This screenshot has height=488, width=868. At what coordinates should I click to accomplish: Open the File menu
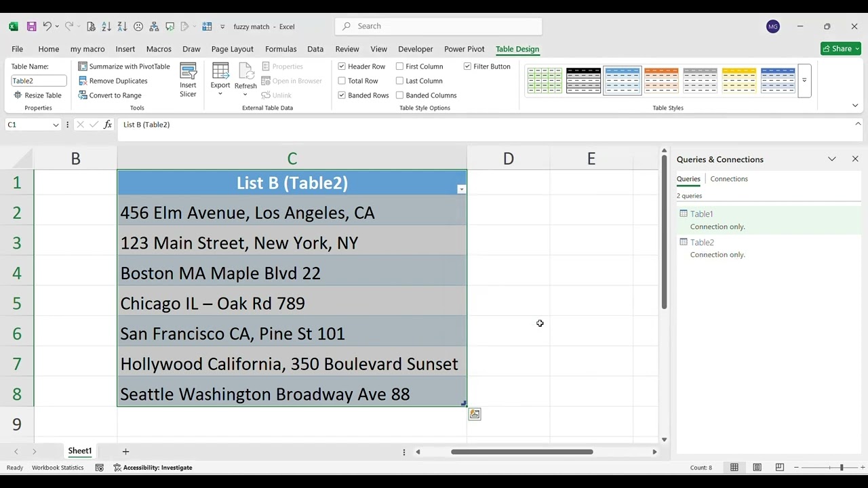tap(17, 49)
